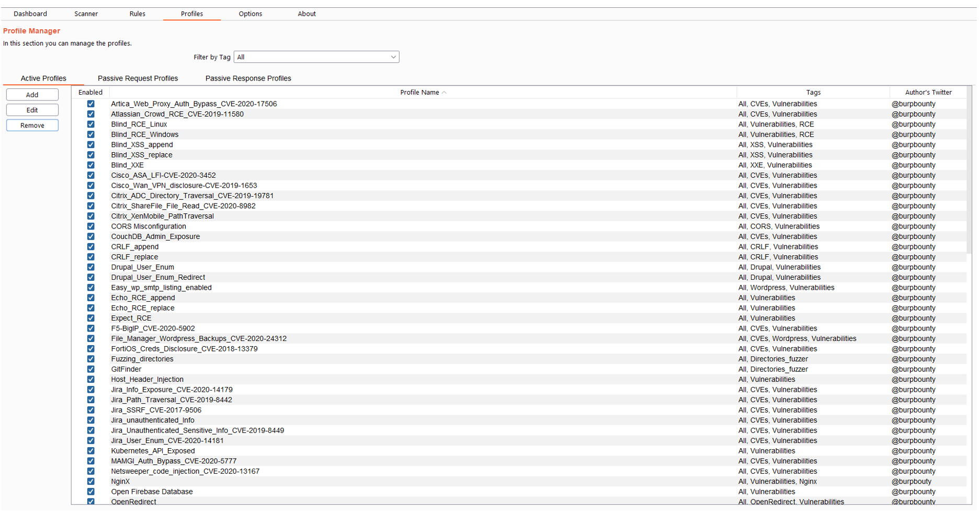The image size is (980, 524).
Task: Disable the Host_Header_Injection profile checkbox
Action: point(90,380)
